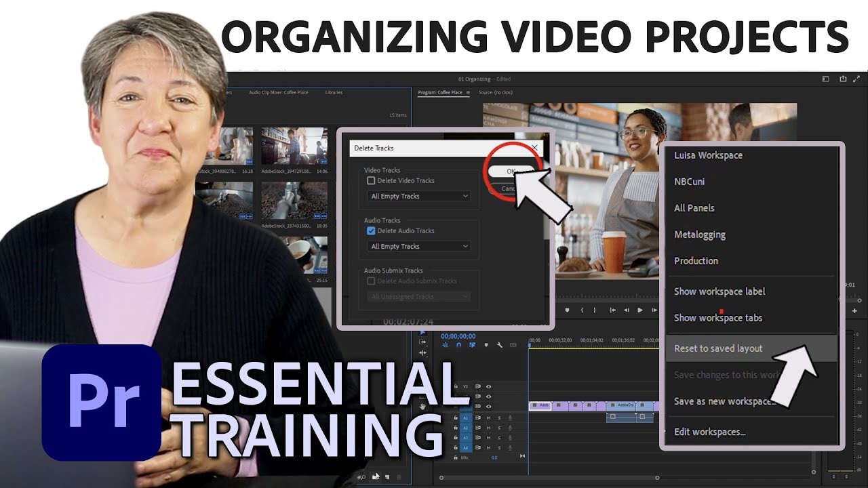Select AdobeStock_237431500 clip thumbnail
Viewport: 868px width, 488px height.
click(x=294, y=201)
